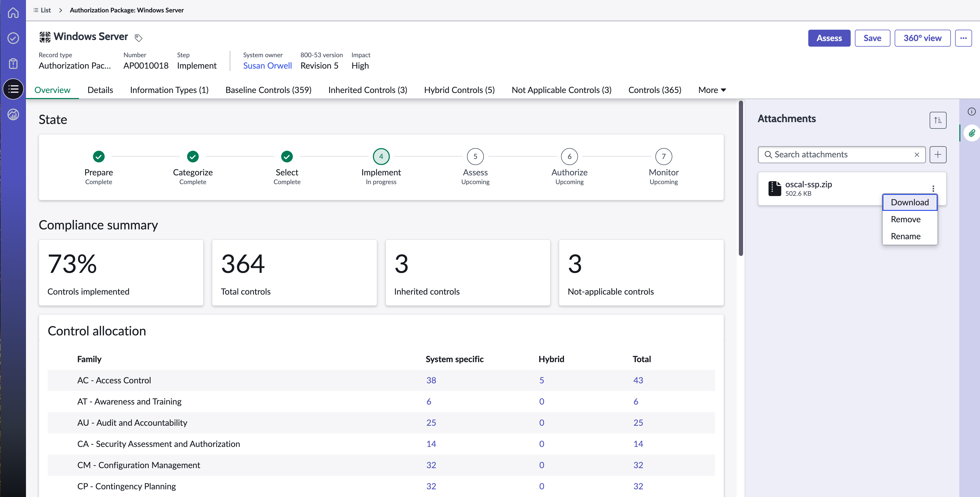Open Access Control total count 43
This screenshot has width=980, height=497.
[x=638, y=380]
